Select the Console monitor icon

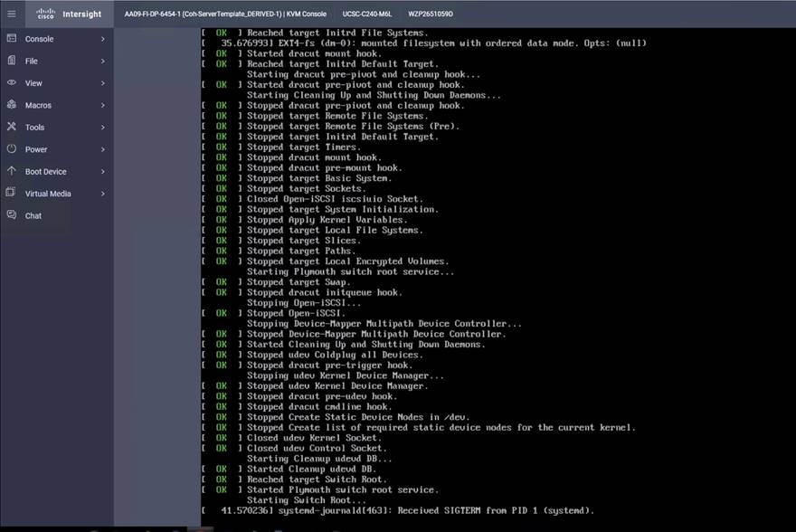pyautogui.click(x=11, y=38)
